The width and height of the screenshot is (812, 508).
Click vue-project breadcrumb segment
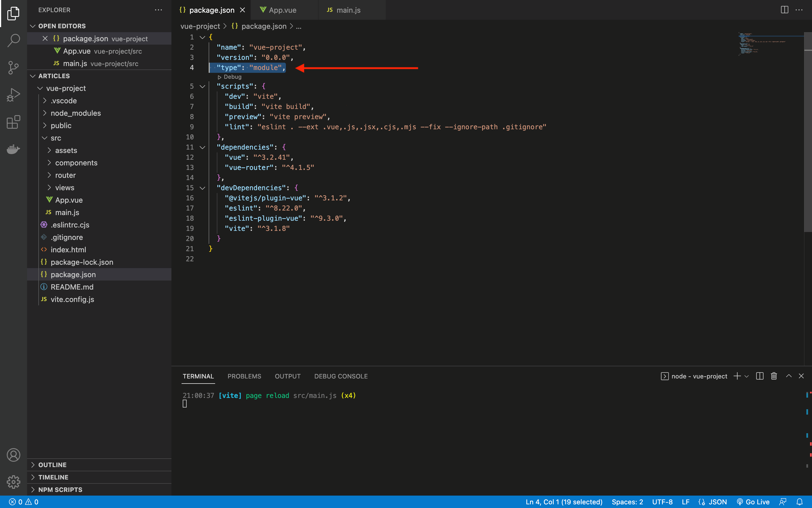[200, 26]
